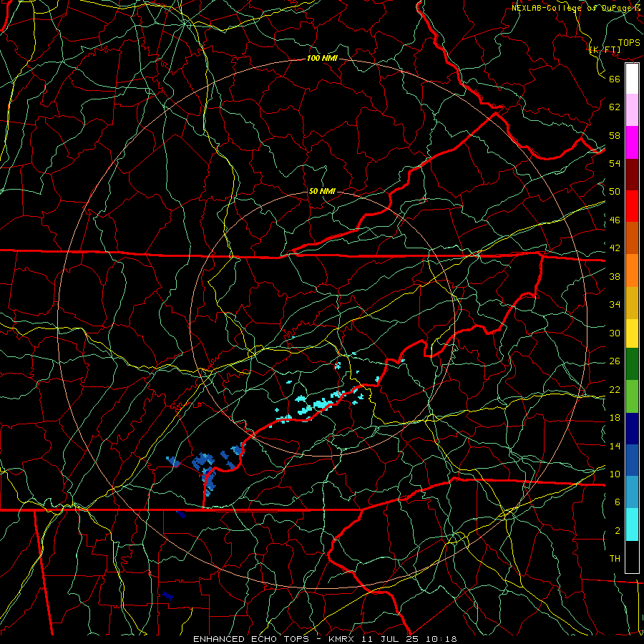Click the dark orange 42 kft swatch

coord(632,238)
